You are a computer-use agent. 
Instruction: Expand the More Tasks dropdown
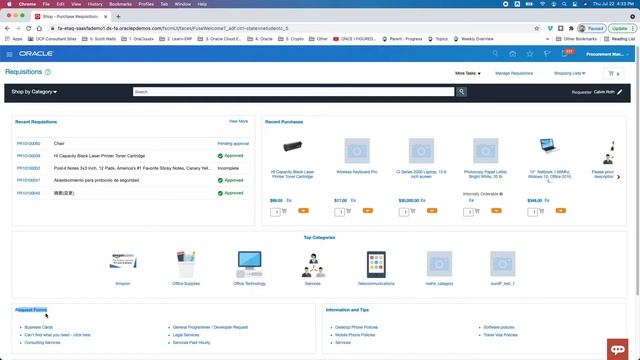[x=468, y=73]
